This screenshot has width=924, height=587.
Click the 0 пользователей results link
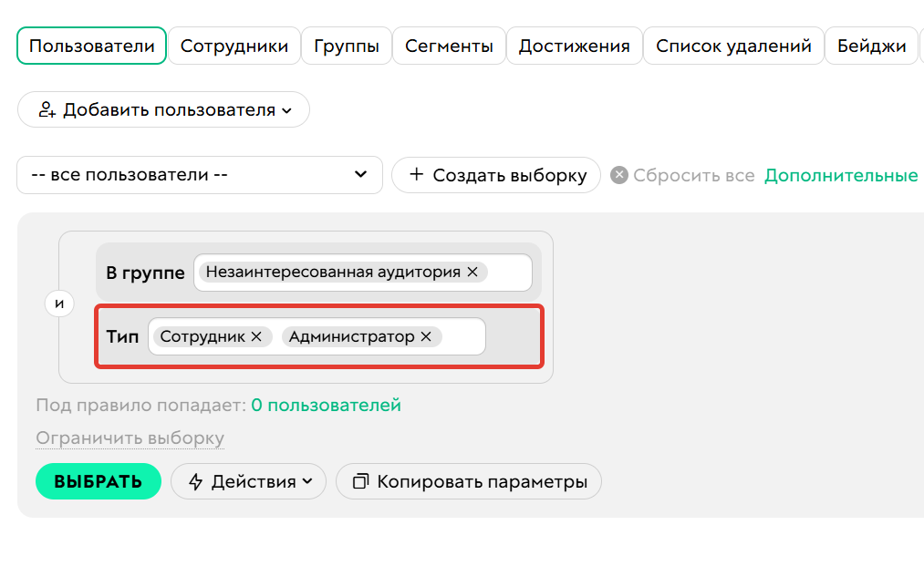point(325,405)
